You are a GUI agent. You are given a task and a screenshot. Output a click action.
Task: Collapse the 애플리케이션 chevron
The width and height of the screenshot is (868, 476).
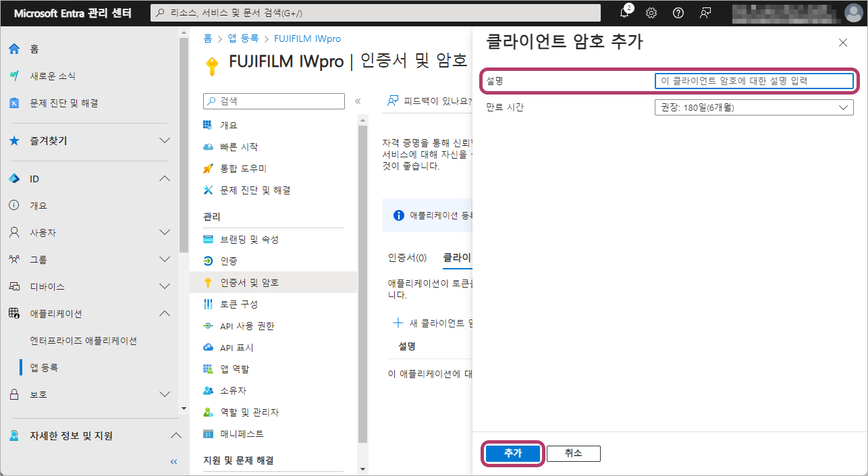click(164, 313)
